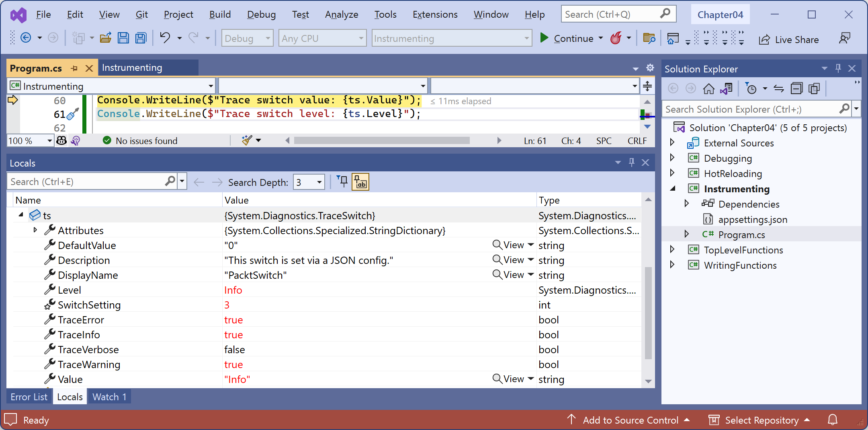Save the current file with Save icon
868x430 pixels.
pos(123,38)
